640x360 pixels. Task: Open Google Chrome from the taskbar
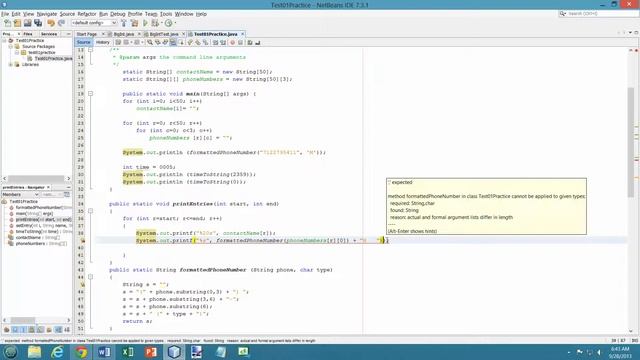point(81,352)
